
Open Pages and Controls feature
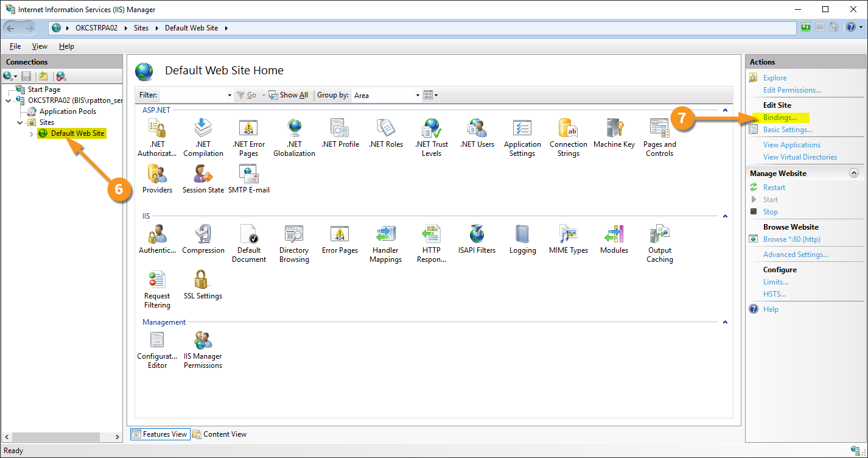(660, 138)
